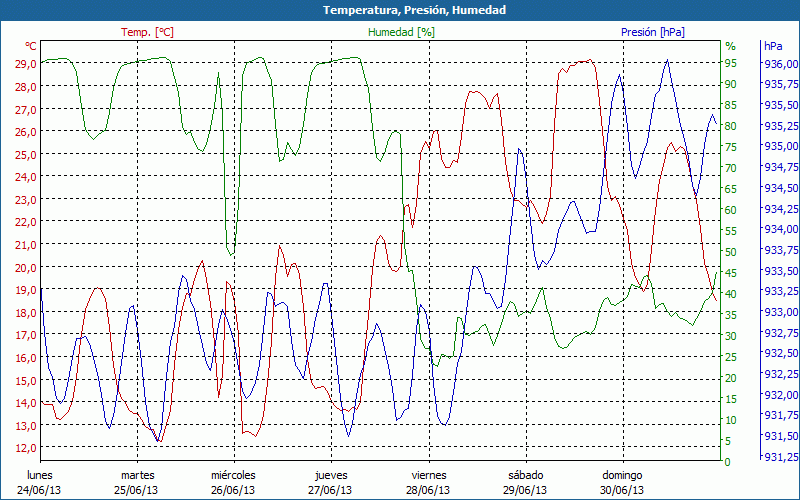Image resolution: width=800 pixels, height=500 pixels.
Task: Select the green 'Humedad [%]' legend label
Action: tap(402, 32)
